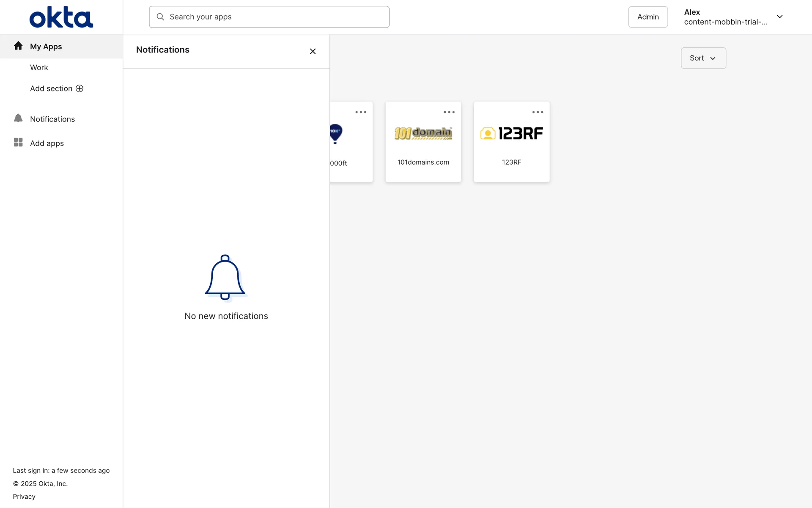Click the search magnifier icon

pos(160,17)
